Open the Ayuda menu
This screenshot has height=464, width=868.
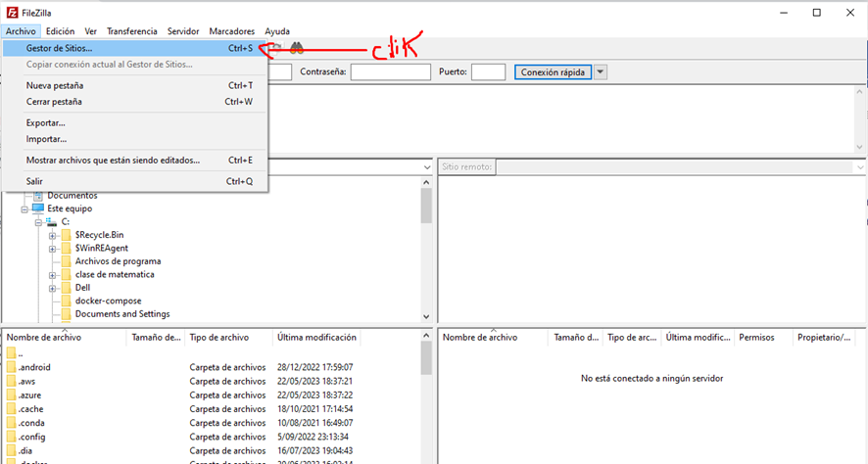coord(277,31)
